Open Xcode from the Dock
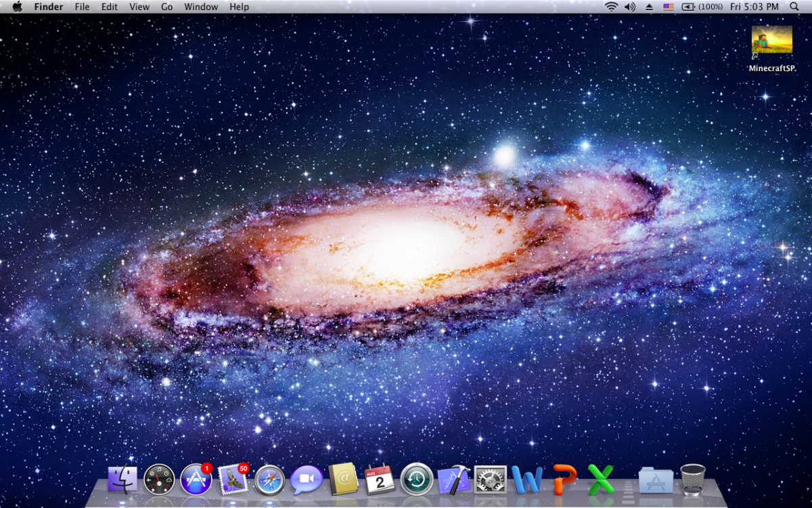The image size is (812, 508). (453, 480)
